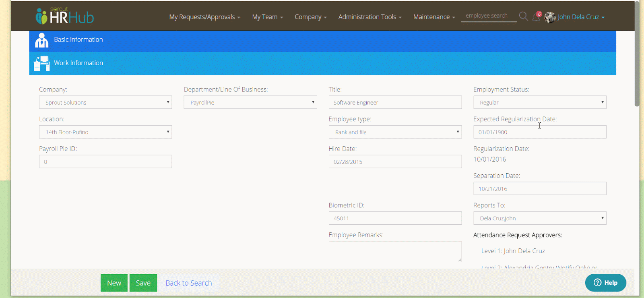Image resolution: width=644 pixels, height=298 pixels.
Task: Click the Basic Information person icon
Action: click(41, 40)
